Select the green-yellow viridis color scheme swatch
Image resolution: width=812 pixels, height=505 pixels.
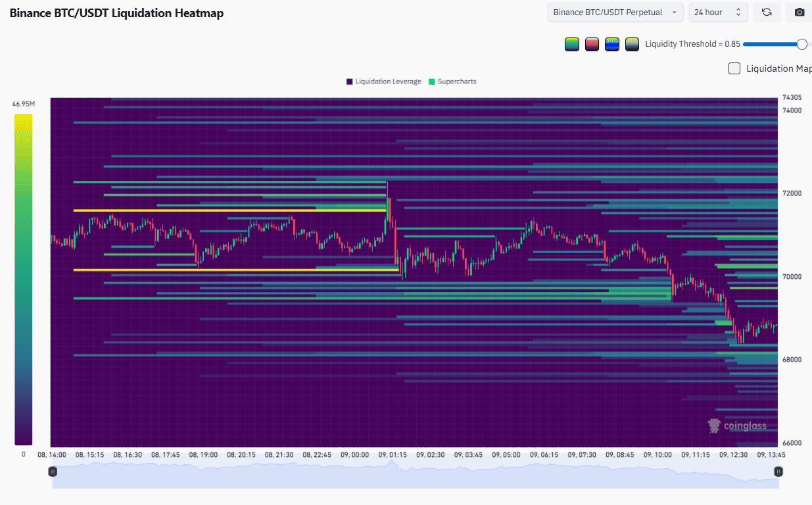[x=572, y=45]
